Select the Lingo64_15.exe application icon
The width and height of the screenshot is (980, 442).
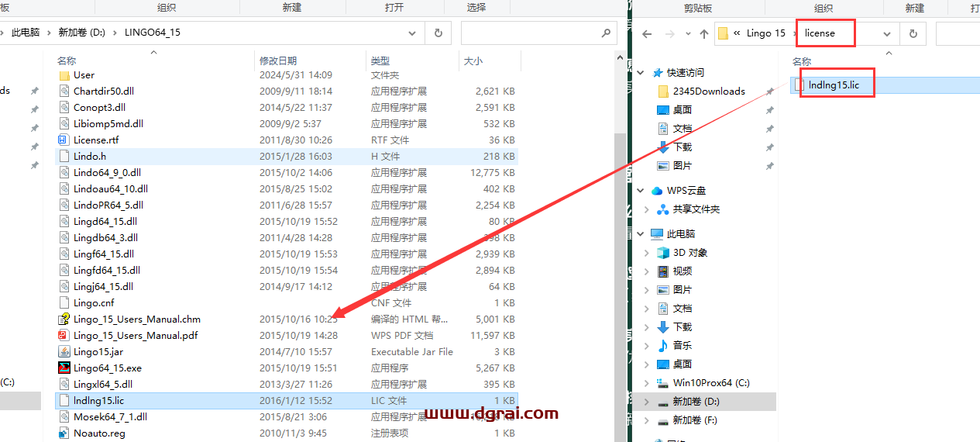click(64, 368)
